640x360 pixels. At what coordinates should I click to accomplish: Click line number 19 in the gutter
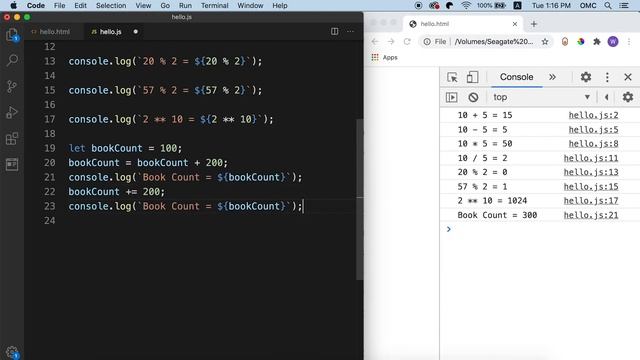tap(50, 148)
